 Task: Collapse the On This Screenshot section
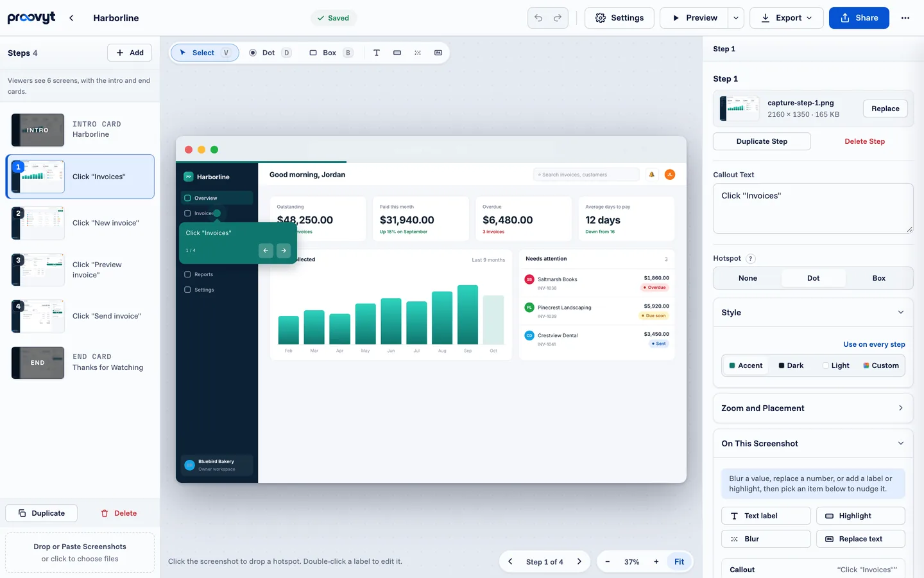[x=812, y=444]
